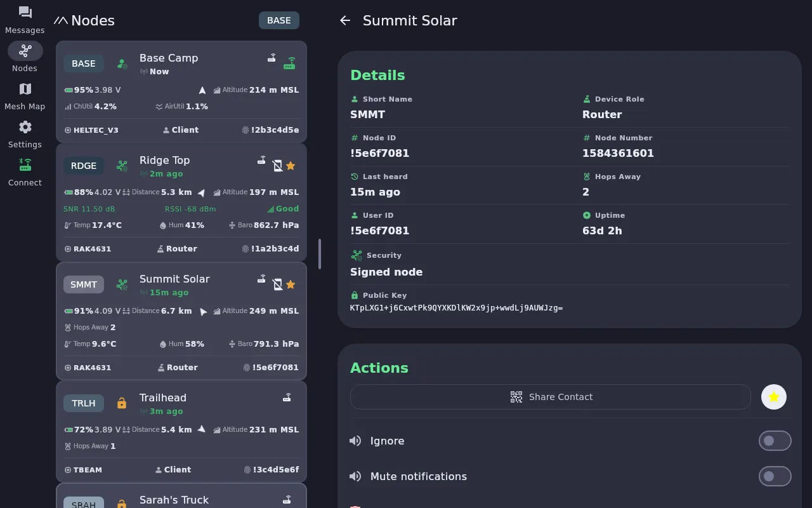Screen dimensions: 812x508
Task: Click the 'SNR 11.50 dB' reading
Action: coord(89,209)
